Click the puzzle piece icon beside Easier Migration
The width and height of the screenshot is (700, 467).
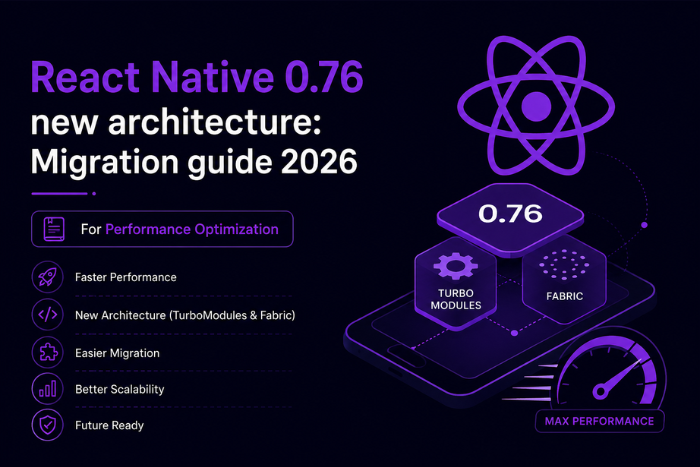point(47,353)
